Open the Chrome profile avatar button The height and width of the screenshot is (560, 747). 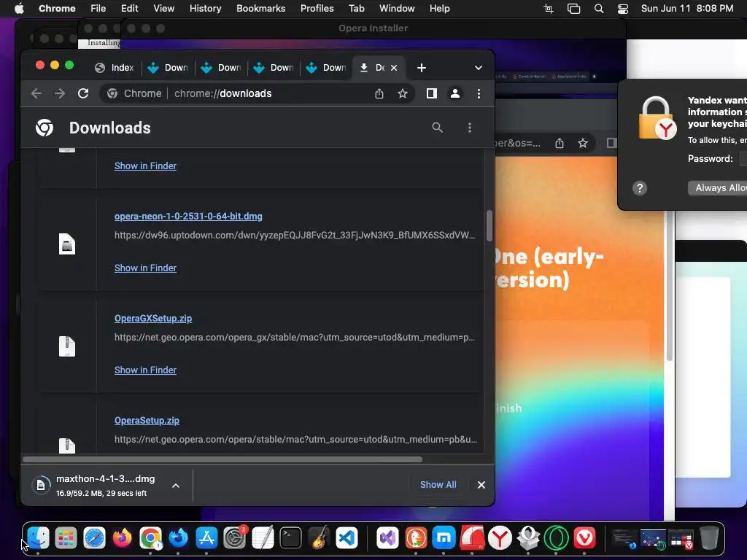coord(455,93)
